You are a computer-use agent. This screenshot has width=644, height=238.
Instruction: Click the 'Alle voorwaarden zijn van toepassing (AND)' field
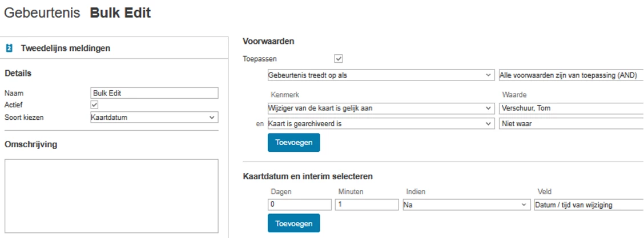click(x=571, y=75)
